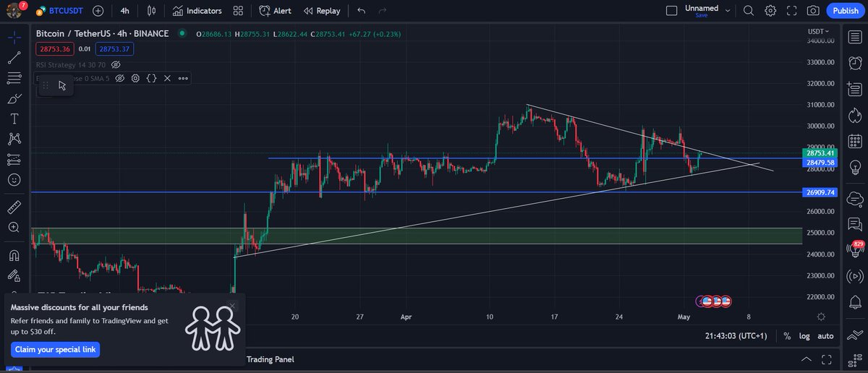Image resolution: width=868 pixels, height=373 pixels.
Task: Click the red sell price 28753.36
Action: (54, 48)
